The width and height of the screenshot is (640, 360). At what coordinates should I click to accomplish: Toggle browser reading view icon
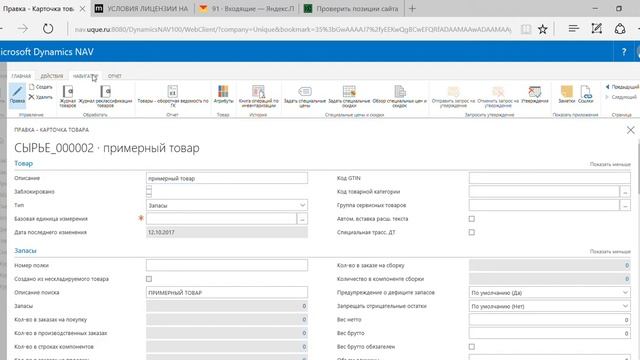526,29
